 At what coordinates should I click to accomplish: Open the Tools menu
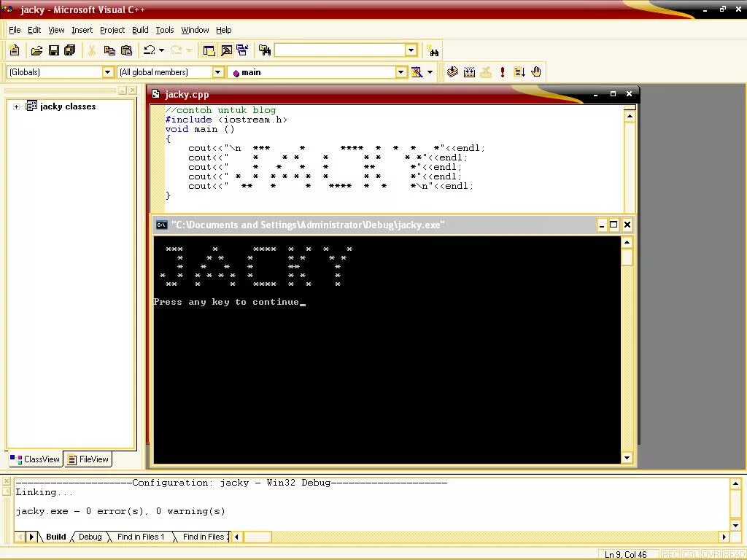click(x=165, y=30)
